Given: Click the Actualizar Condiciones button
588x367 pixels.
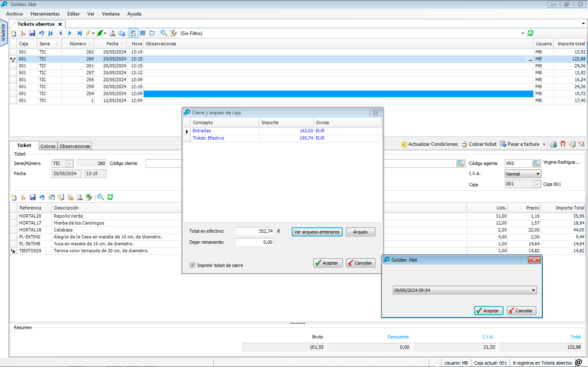Looking at the screenshot, I should 430,144.
